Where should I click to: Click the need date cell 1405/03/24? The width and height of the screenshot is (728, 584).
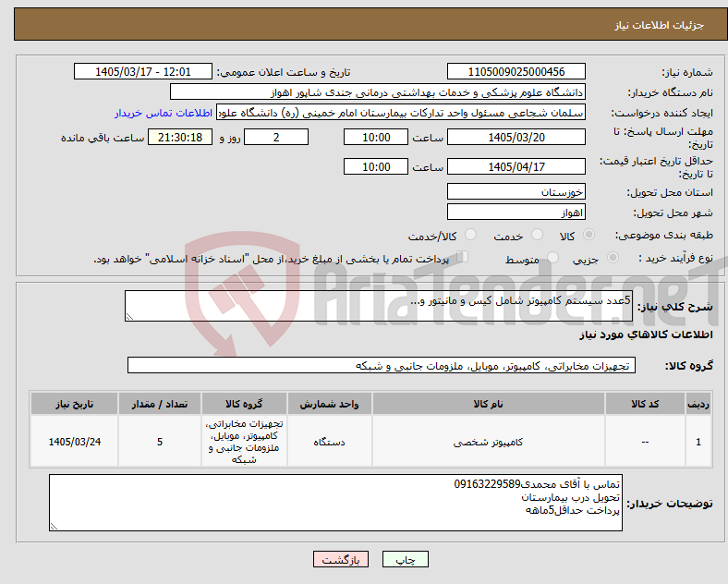pos(74,442)
